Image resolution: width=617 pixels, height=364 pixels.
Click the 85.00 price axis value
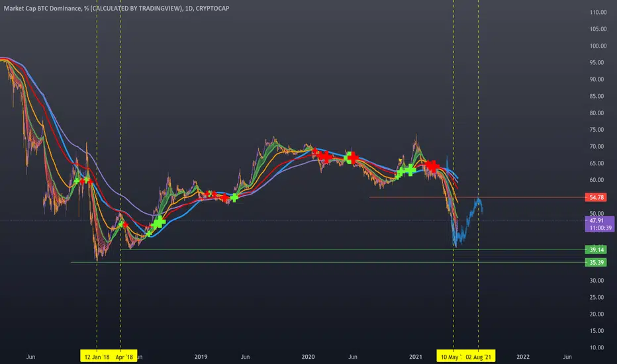(596, 96)
